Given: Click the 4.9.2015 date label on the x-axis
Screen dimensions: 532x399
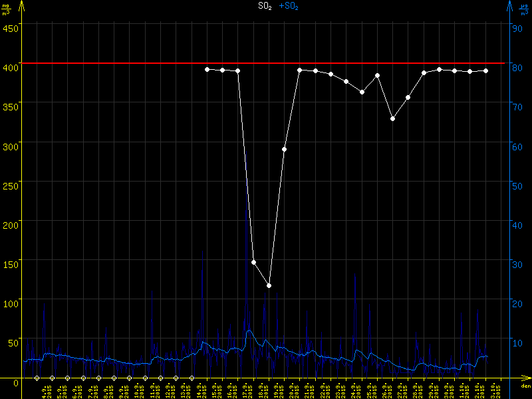Looking at the screenshot, I should [x=45, y=390].
